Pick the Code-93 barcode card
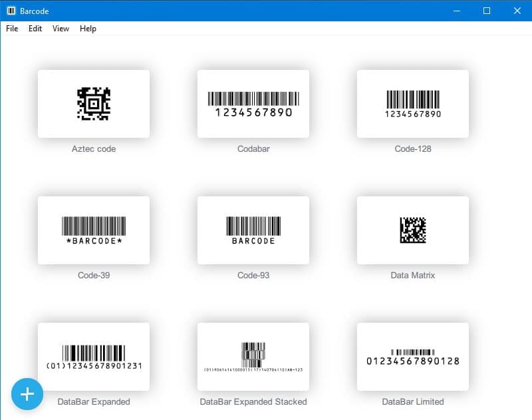Image resolution: width=532 pixels, height=420 pixels. [x=253, y=230]
